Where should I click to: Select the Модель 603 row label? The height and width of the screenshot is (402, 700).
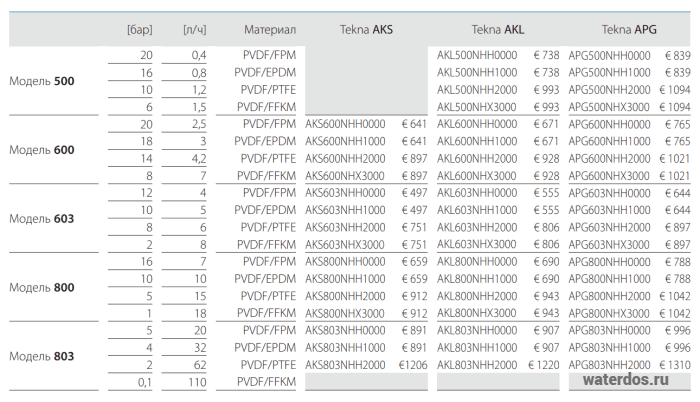click(x=42, y=219)
